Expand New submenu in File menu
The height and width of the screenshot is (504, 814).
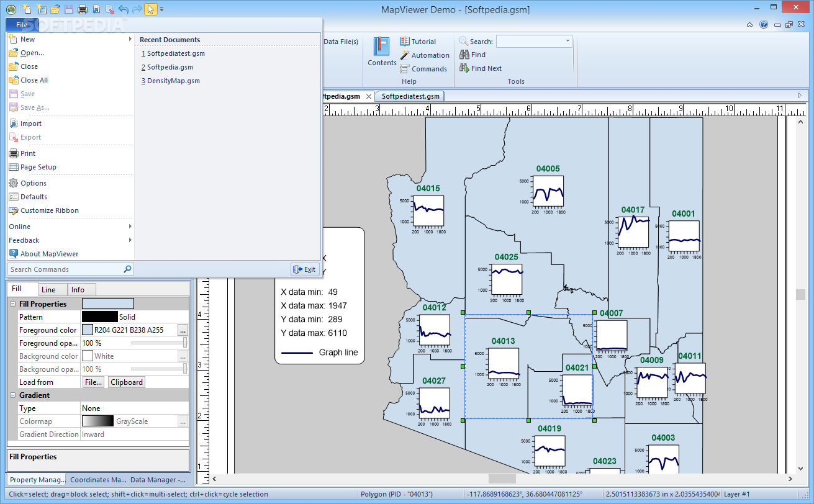(x=70, y=39)
